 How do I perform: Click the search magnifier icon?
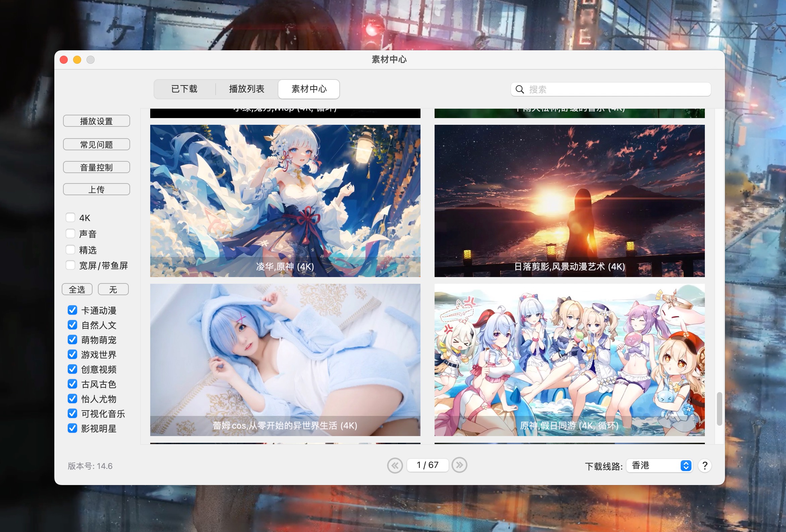(x=519, y=89)
